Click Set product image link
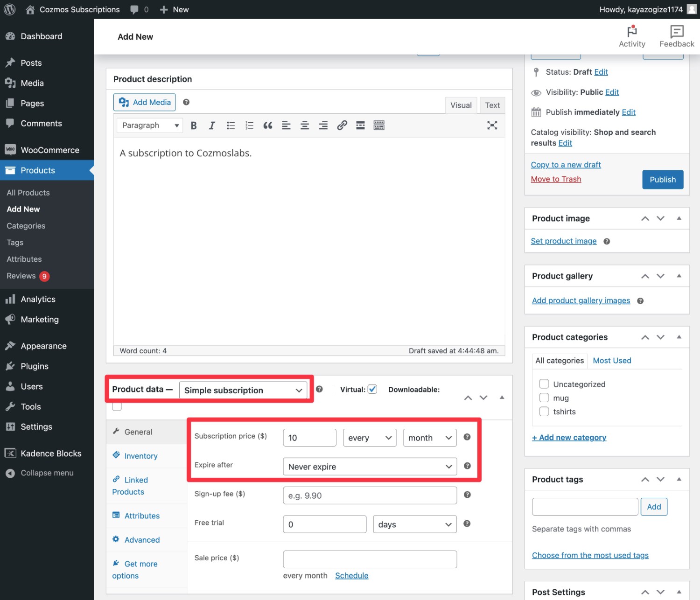 pyautogui.click(x=564, y=241)
